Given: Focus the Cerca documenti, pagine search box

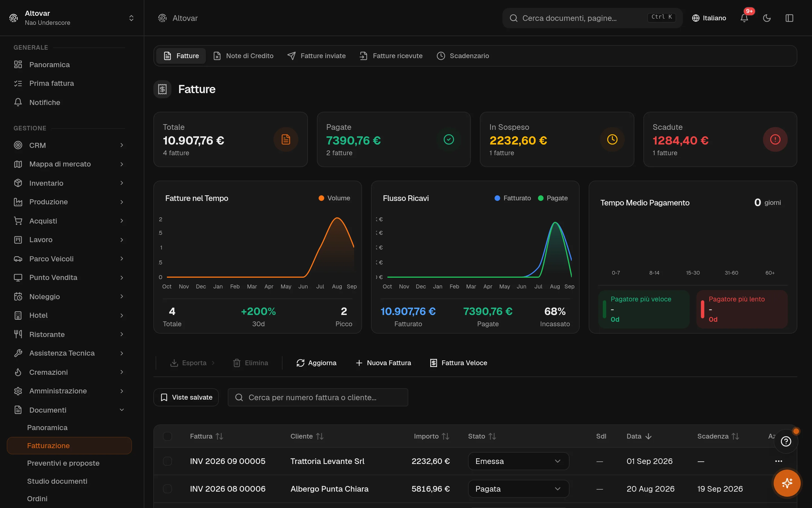Looking at the screenshot, I should [x=592, y=18].
